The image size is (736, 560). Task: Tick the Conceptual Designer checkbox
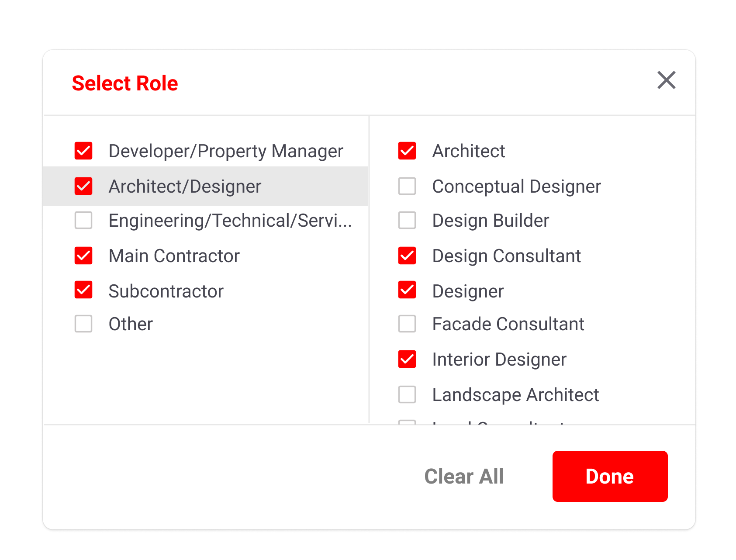(407, 186)
